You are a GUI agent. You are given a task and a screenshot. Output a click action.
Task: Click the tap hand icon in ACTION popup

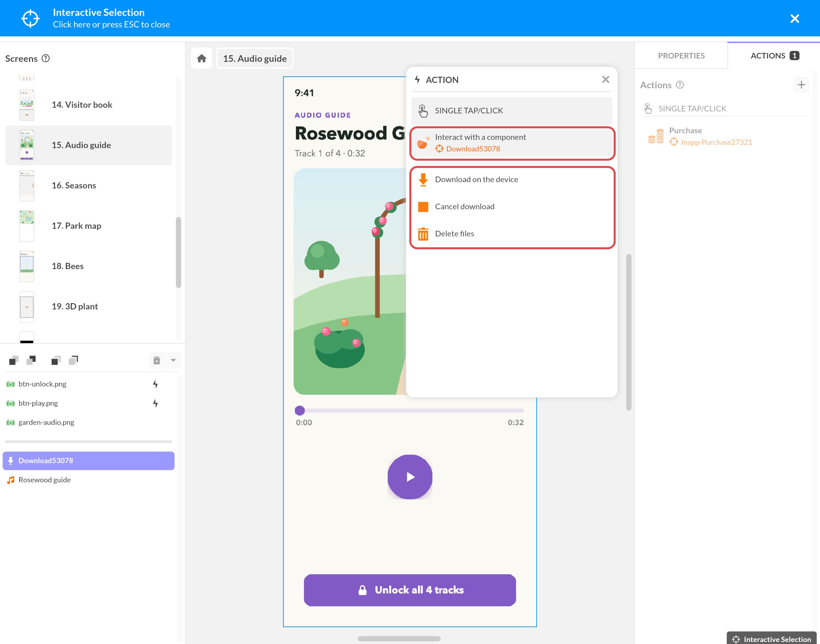pos(423,111)
